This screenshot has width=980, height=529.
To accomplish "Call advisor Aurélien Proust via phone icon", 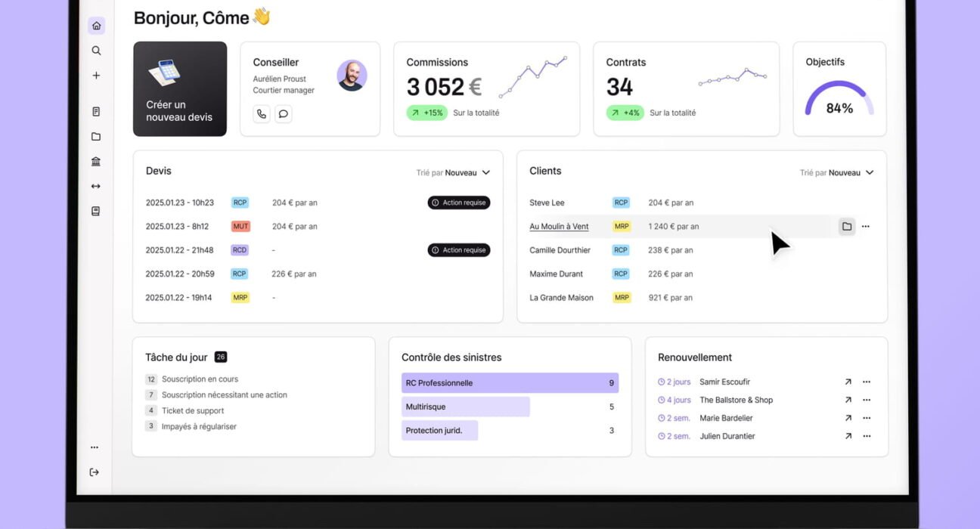I will click(x=262, y=114).
